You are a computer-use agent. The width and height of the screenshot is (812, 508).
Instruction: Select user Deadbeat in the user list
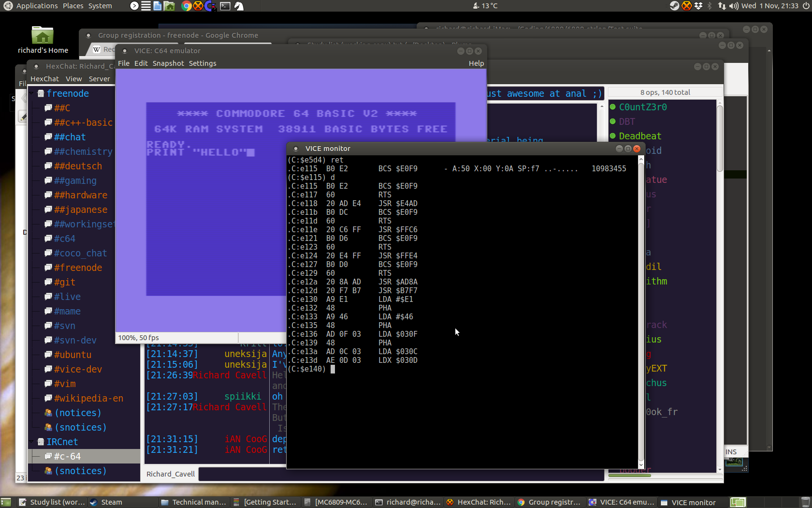point(640,136)
